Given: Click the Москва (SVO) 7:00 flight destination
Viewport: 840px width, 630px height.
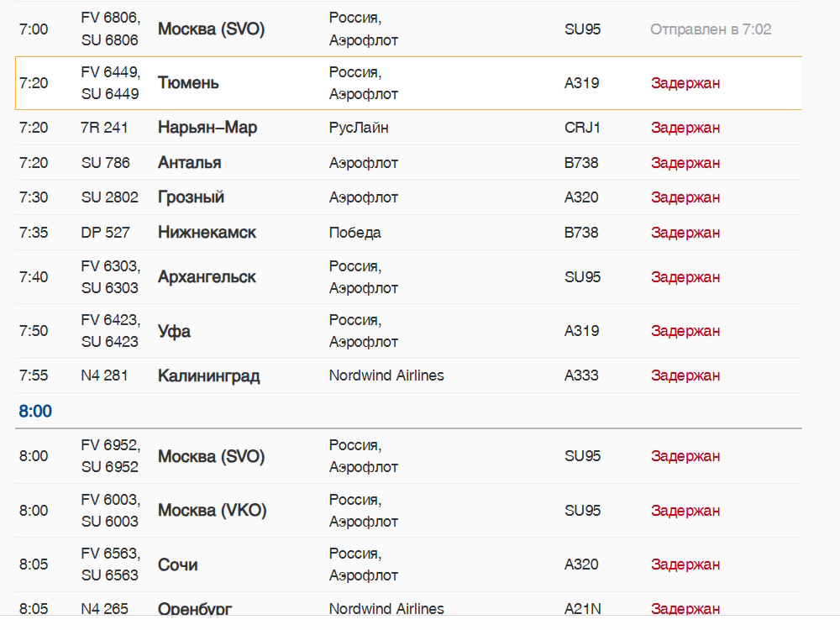Looking at the screenshot, I should click(211, 29).
